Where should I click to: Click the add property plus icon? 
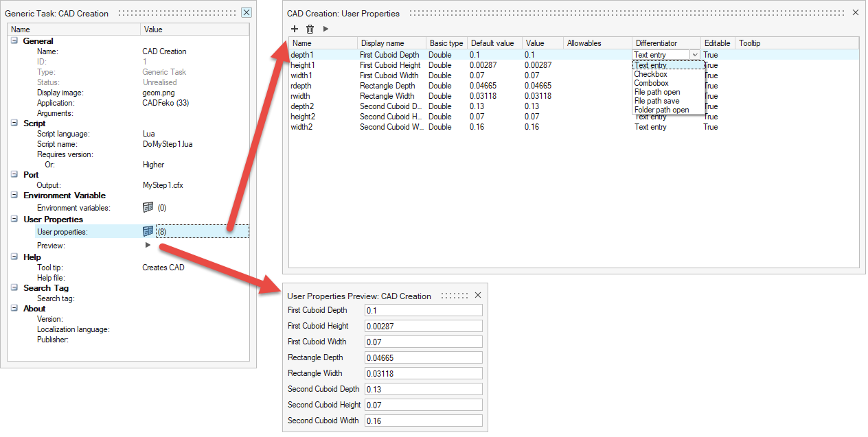click(x=295, y=29)
